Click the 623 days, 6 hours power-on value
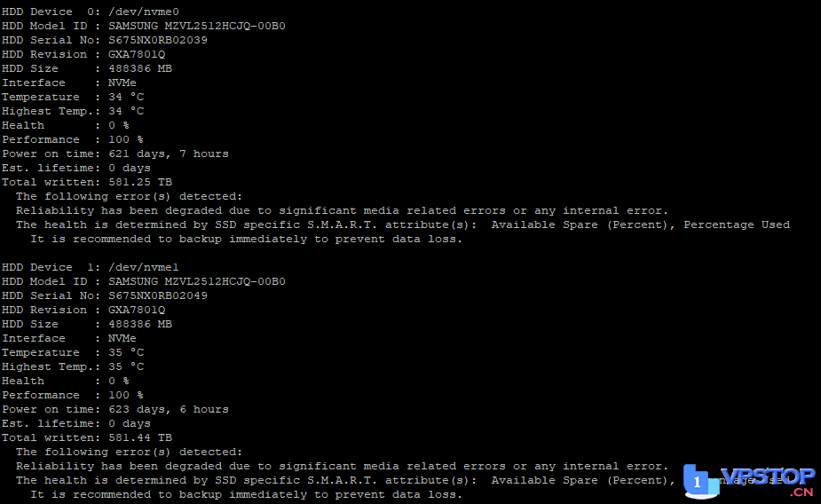The image size is (821, 504). (169, 409)
